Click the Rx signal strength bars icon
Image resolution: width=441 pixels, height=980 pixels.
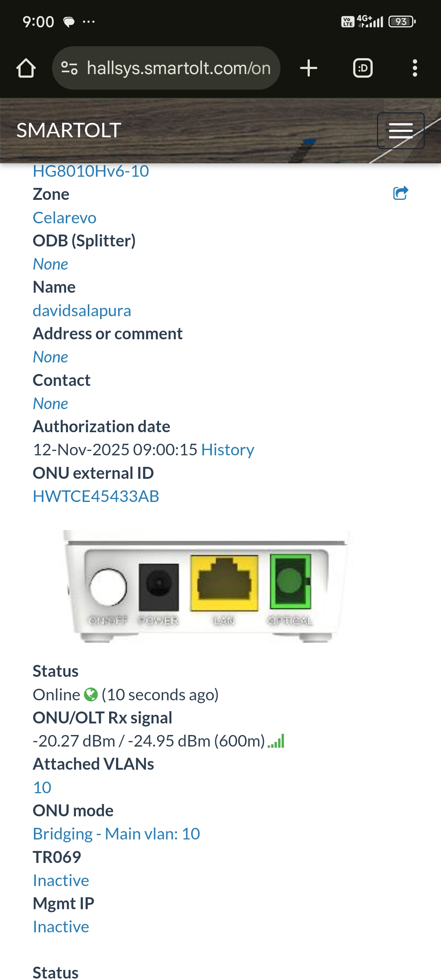click(276, 741)
